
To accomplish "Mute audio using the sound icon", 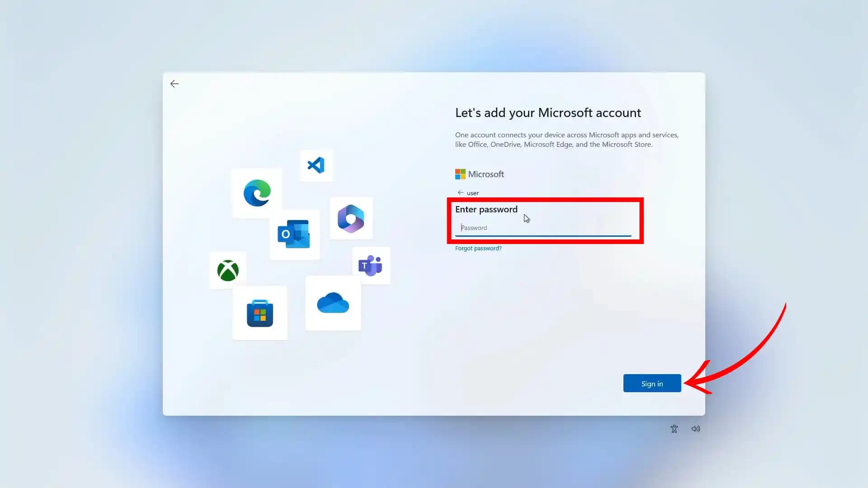I will [x=695, y=428].
